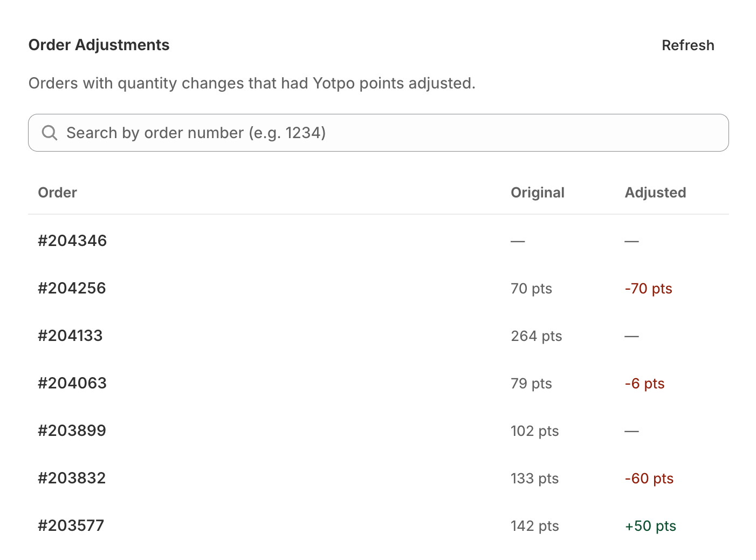Click the Refresh button
Screen dimensions: 756x560
(x=688, y=45)
